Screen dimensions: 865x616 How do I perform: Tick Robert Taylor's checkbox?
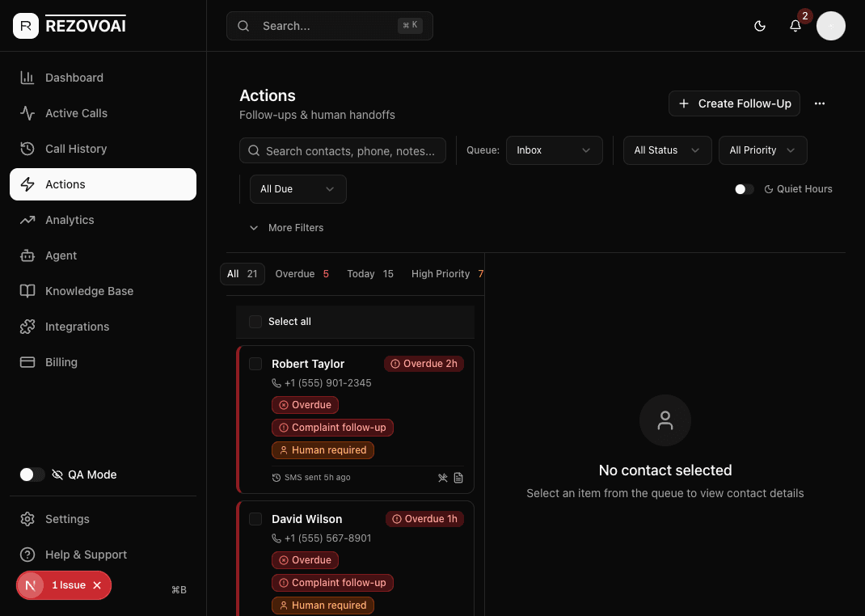255,364
